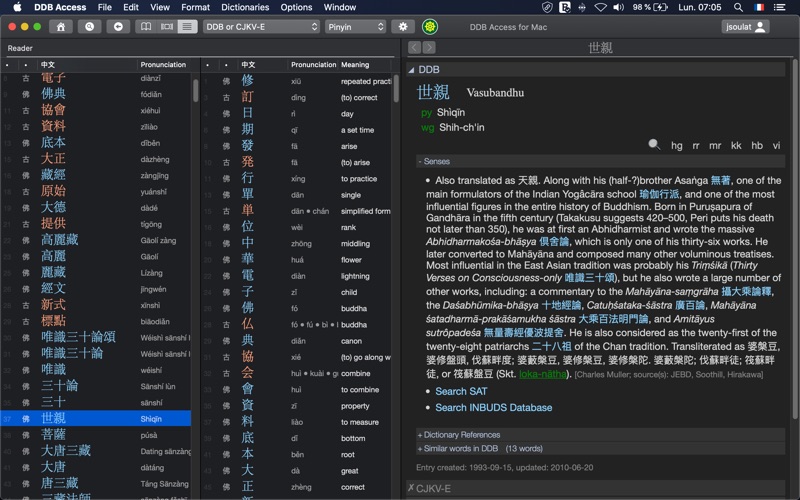
Task: Click the scrollbar of the character list
Action: [x=396, y=88]
